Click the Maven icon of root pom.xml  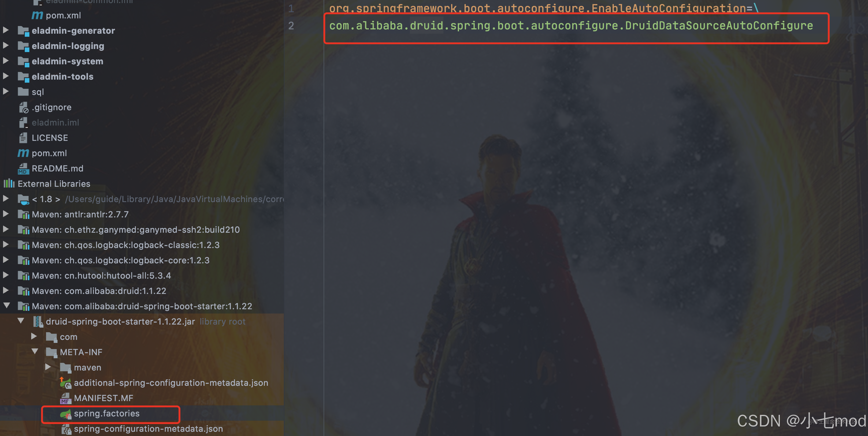[23, 153]
